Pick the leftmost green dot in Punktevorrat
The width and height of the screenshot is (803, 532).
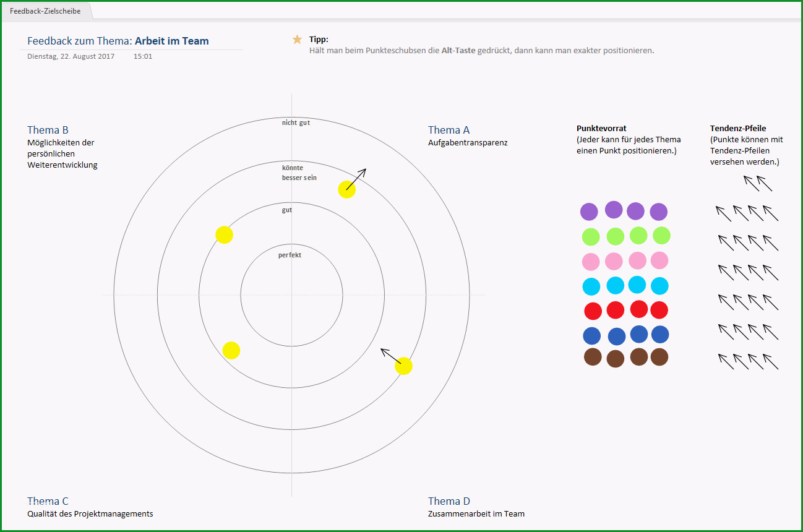pyautogui.click(x=591, y=237)
